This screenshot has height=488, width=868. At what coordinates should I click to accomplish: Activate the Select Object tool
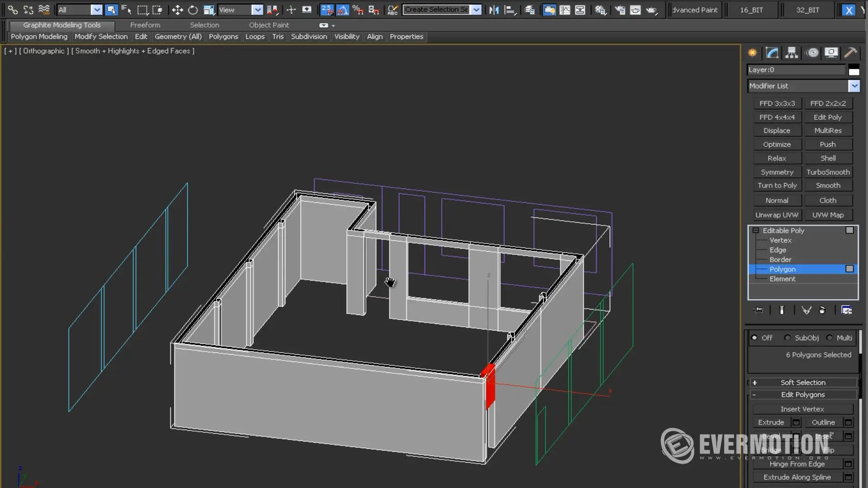click(111, 9)
